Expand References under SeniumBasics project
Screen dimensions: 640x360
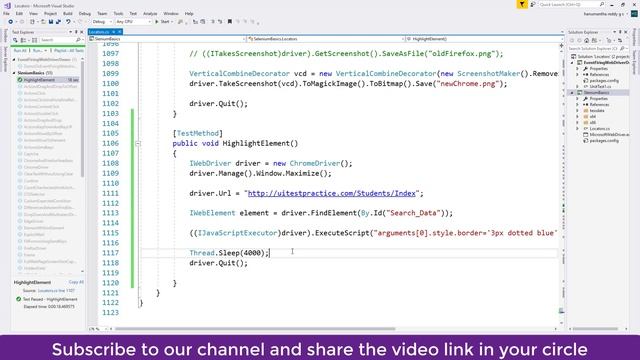578,104
